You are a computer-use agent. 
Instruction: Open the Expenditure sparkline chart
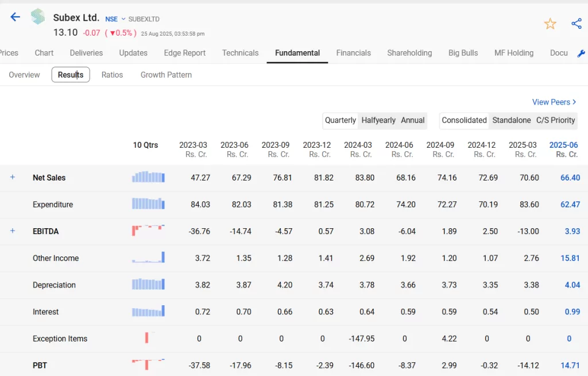148,204
